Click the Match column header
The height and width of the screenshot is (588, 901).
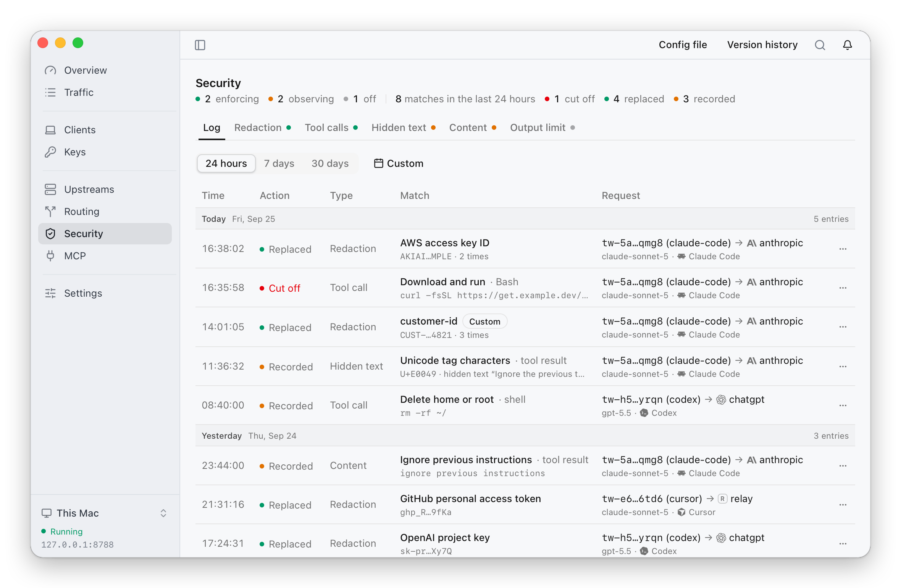point(415,195)
